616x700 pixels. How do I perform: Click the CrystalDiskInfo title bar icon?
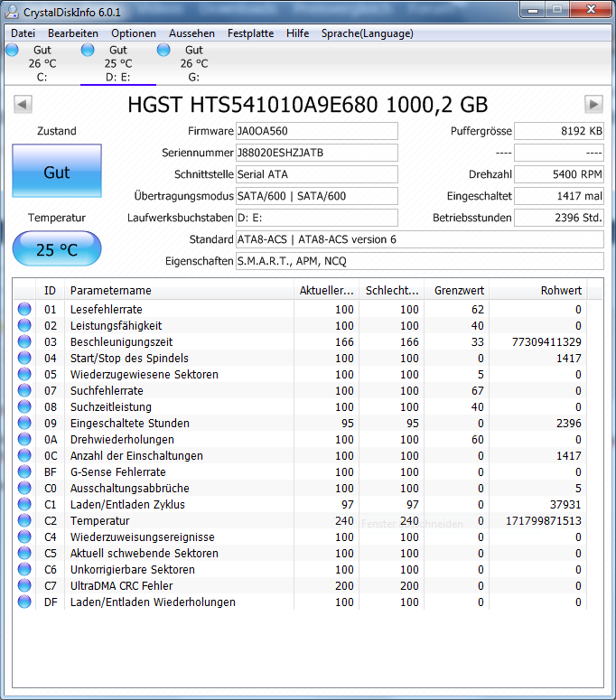pos(11,12)
